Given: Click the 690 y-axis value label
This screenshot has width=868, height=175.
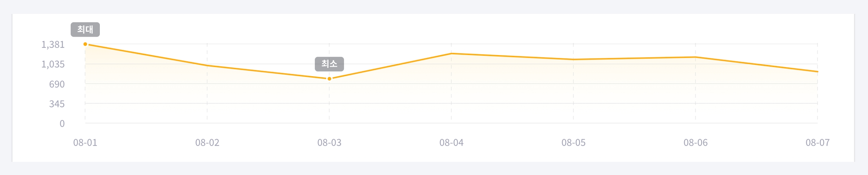Looking at the screenshot, I should point(57,84).
